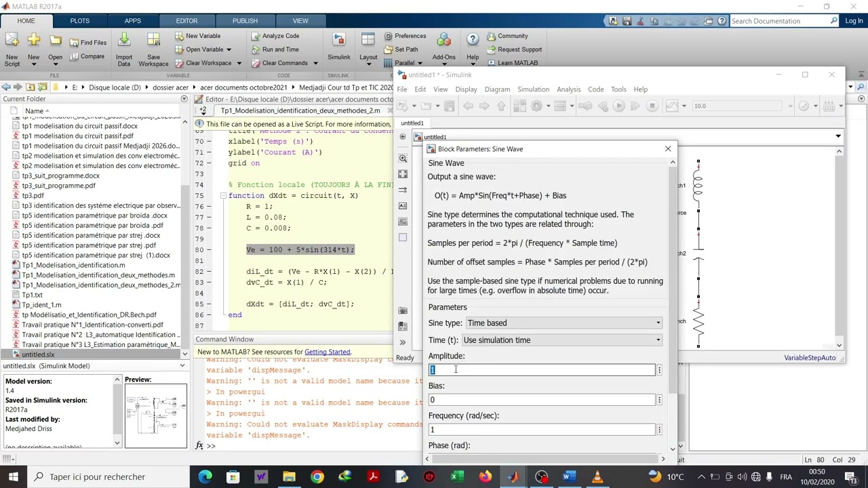
Task: Select Tp_ident_1.m in Current Folder
Action: [41, 305]
